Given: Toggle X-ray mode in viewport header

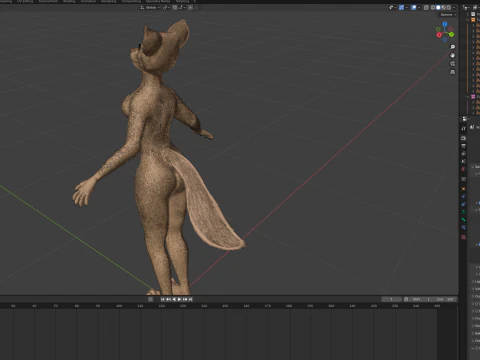Looking at the screenshot, I should pyautogui.click(x=426, y=8).
